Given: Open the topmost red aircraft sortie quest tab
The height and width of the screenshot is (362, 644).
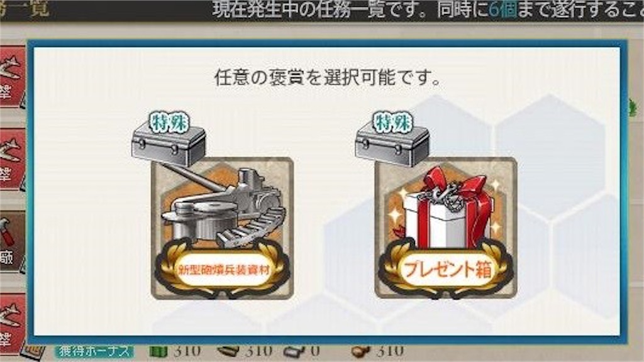Looking at the screenshot, I should [12, 77].
